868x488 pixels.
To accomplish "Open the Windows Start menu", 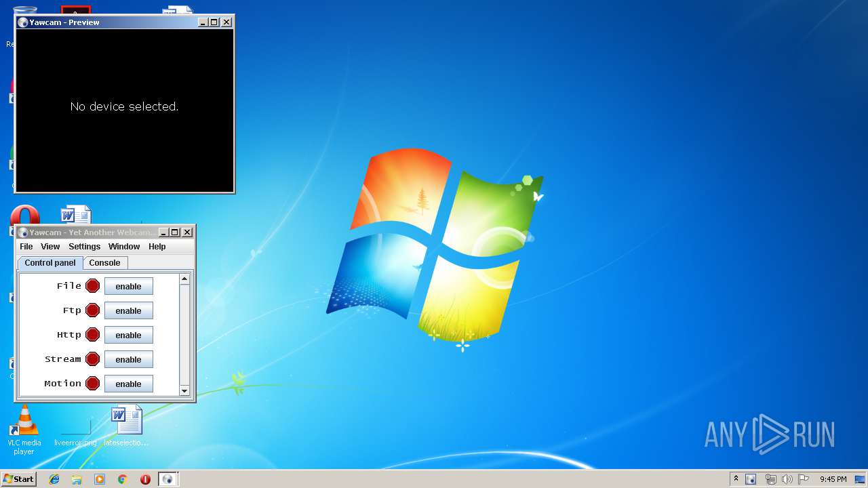I will pyautogui.click(x=18, y=479).
